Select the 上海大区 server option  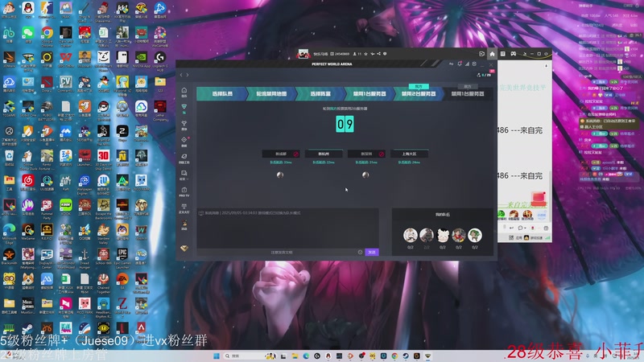pos(409,154)
